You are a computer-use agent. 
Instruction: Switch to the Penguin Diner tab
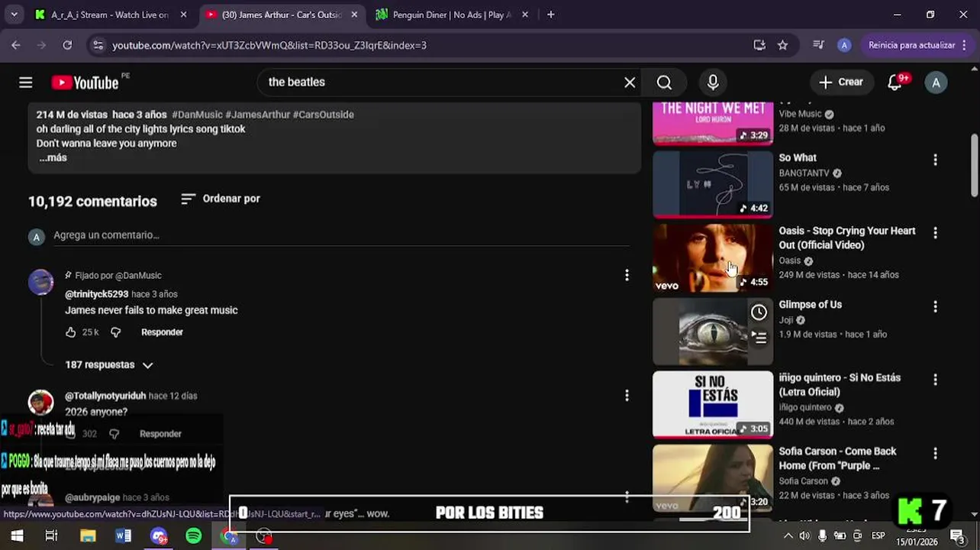click(x=451, y=15)
